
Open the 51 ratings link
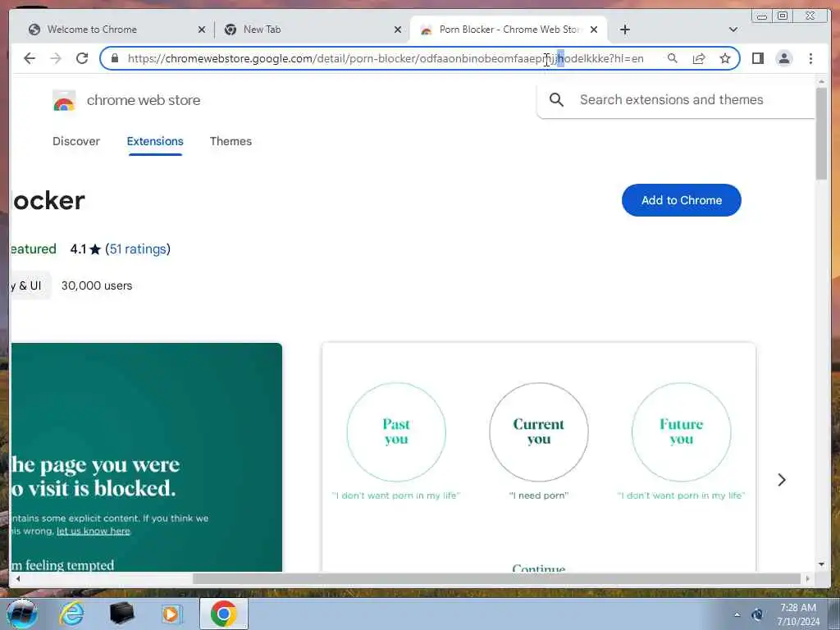138,249
